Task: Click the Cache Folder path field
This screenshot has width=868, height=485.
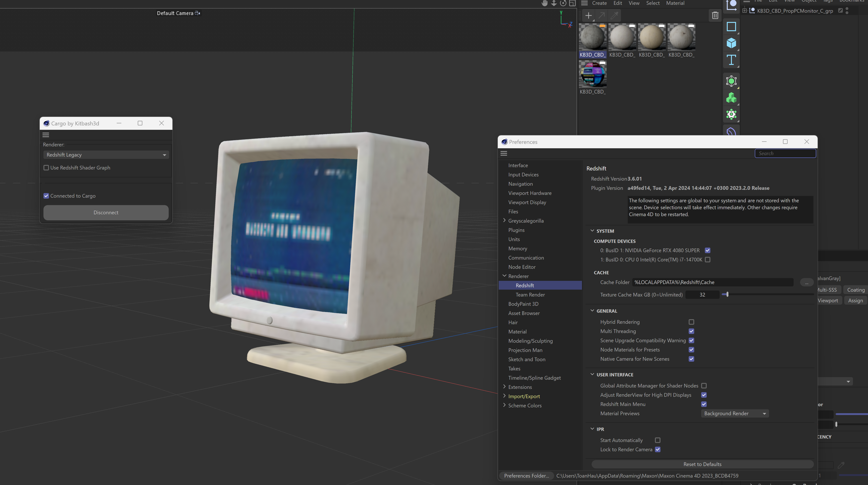Action: [x=713, y=282]
